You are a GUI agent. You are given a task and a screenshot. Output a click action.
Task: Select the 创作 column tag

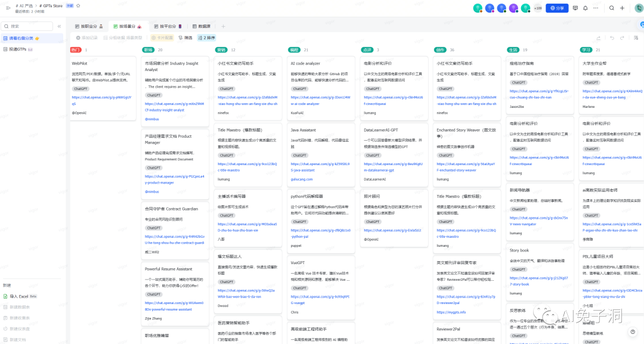[440, 49]
